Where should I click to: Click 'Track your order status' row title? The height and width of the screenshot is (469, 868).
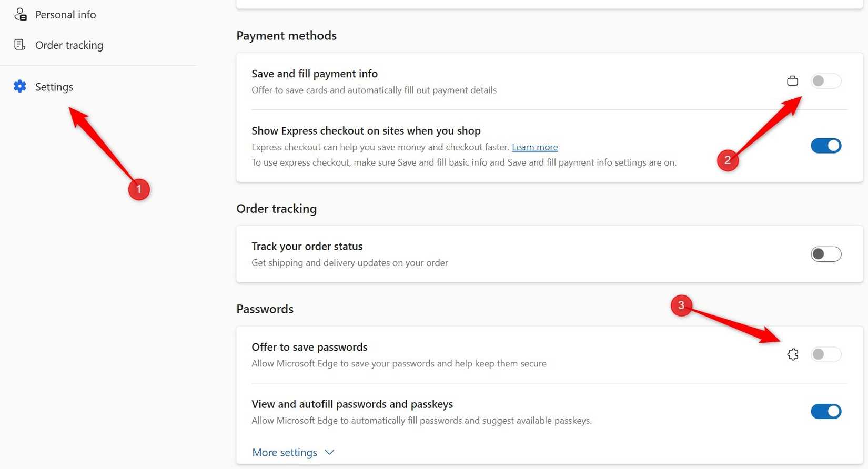click(307, 246)
